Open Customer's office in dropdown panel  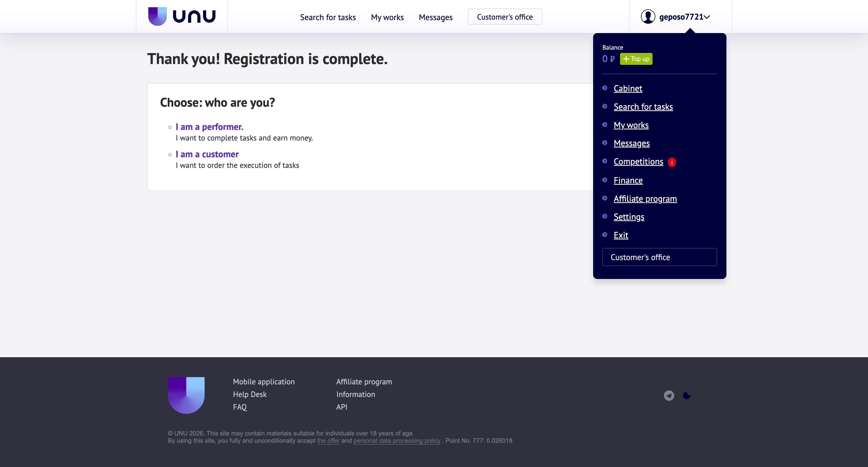coord(659,257)
